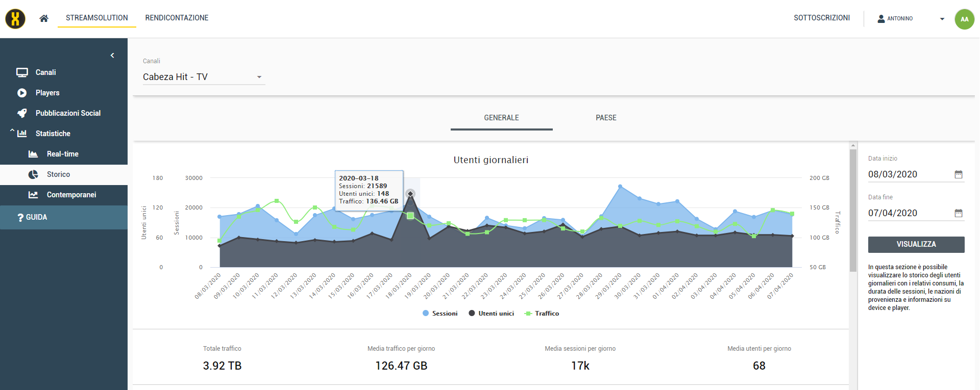Toggle Traffico series in chart legend
Screen dimensions: 980x390
pyautogui.click(x=542, y=314)
